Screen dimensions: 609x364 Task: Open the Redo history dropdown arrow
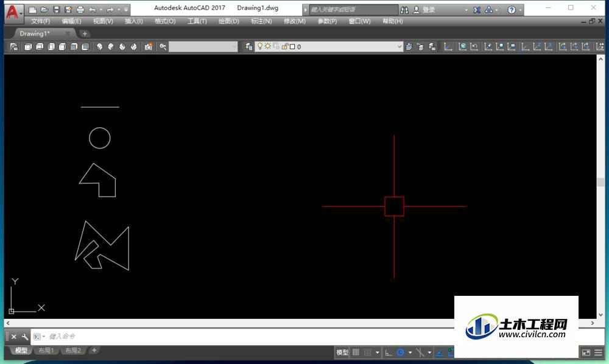(x=119, y=10)
